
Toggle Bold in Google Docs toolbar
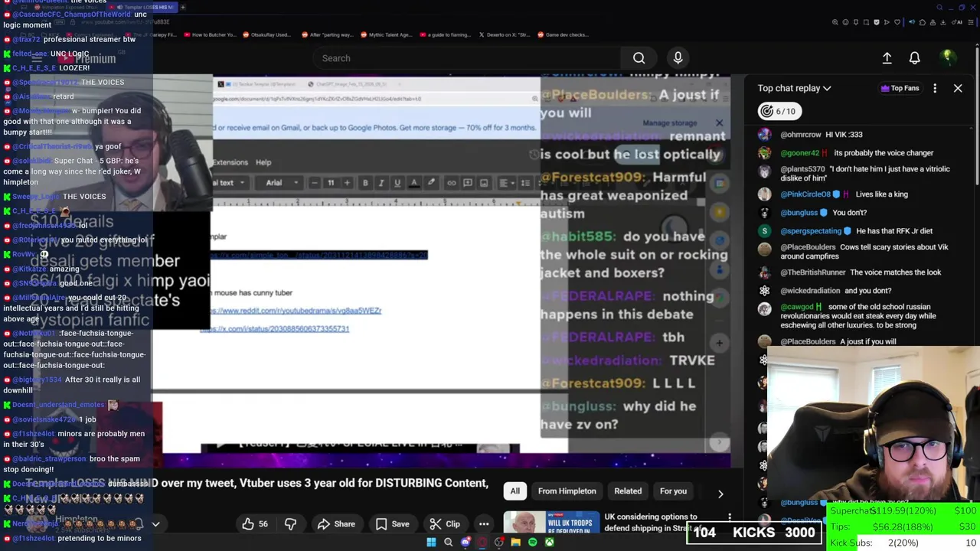pos(365,183)
